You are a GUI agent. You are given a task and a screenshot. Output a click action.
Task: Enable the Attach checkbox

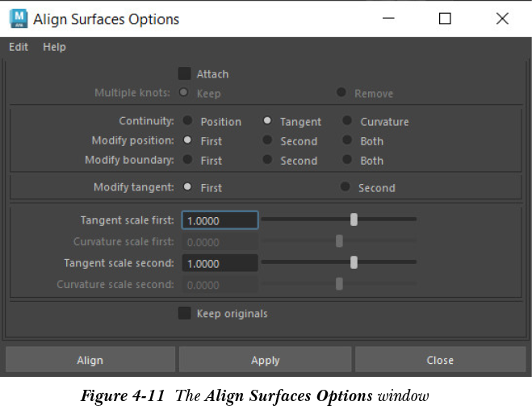185,73
